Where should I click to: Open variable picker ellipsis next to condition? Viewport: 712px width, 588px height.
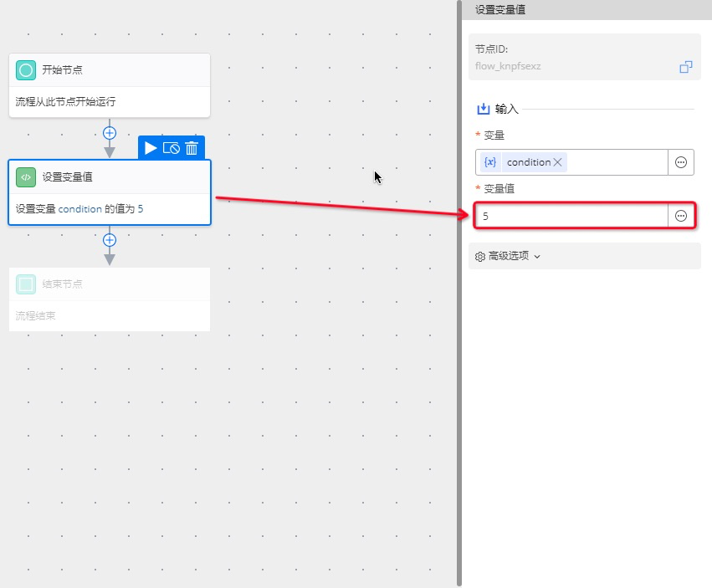tap(681, 162)
